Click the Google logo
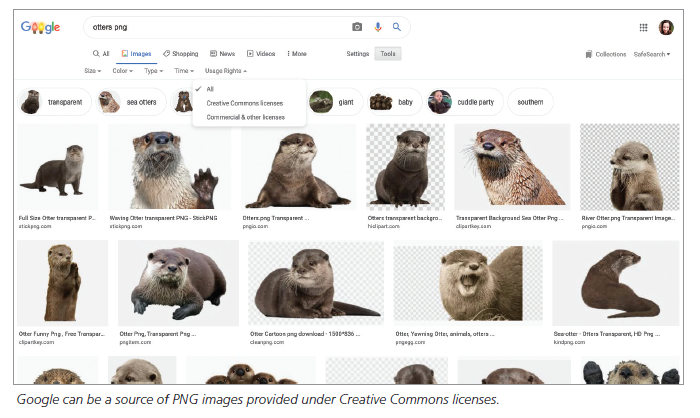The image size is (700, 418). coord(41,27)
